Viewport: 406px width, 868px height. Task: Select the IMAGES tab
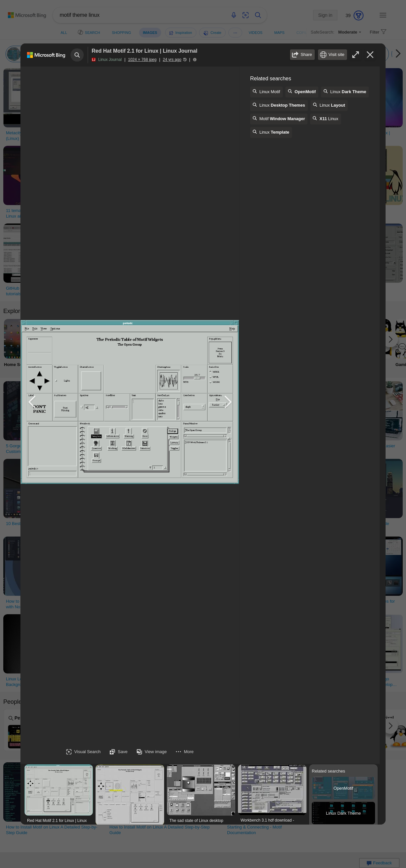tap(150, 33)
